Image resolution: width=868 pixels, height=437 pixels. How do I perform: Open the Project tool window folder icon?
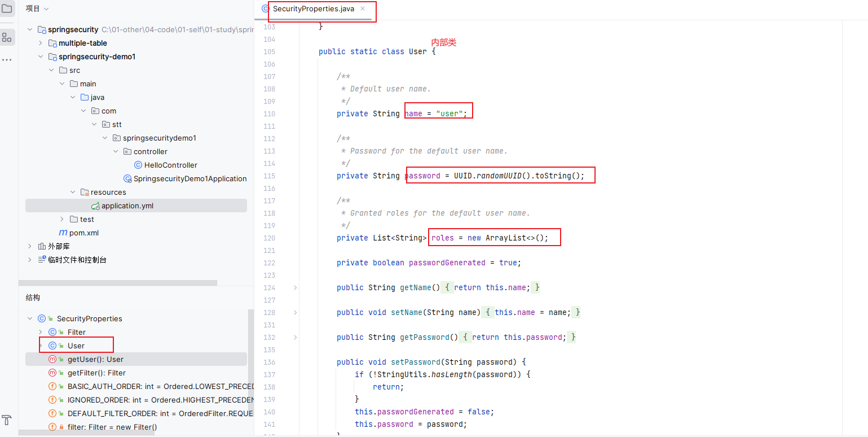pyautogui.click(x=7, y=8)
